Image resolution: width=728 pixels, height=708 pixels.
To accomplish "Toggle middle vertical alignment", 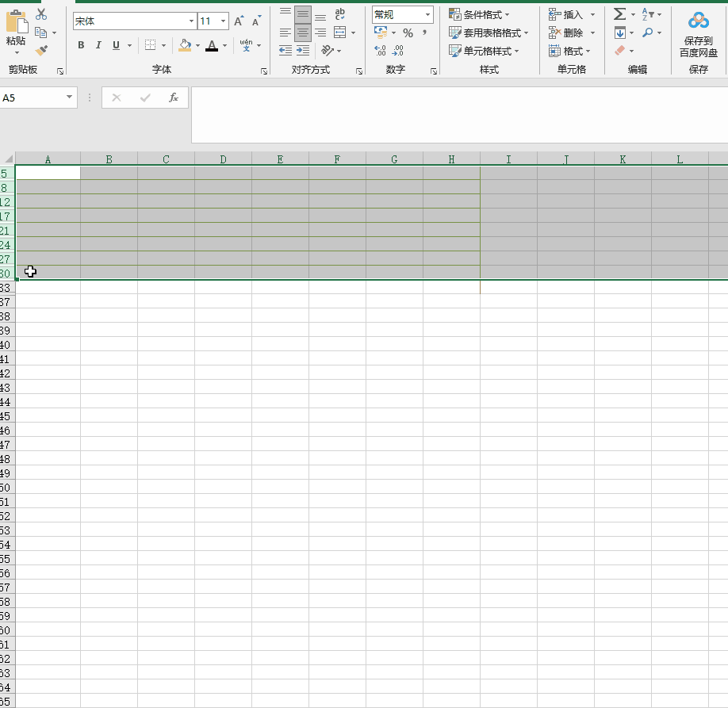I will [303, 14].
